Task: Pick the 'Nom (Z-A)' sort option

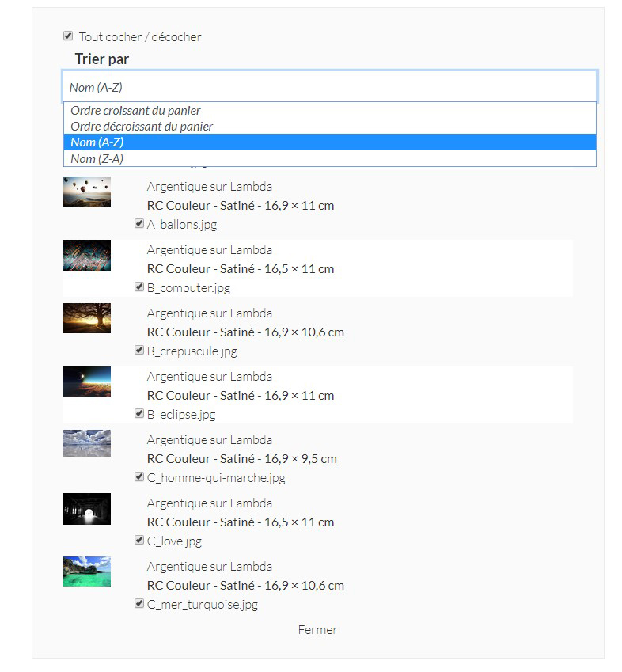Action: [x=97, y=159]
